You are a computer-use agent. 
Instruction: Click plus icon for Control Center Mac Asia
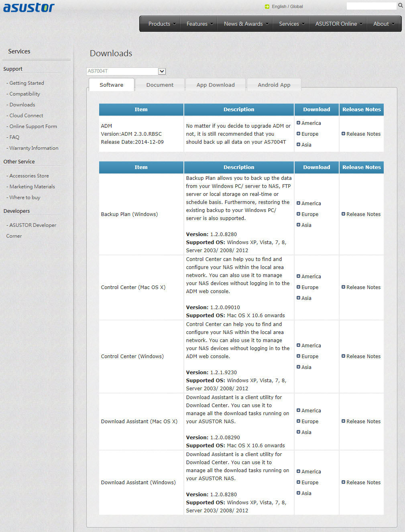coord(298,298)
